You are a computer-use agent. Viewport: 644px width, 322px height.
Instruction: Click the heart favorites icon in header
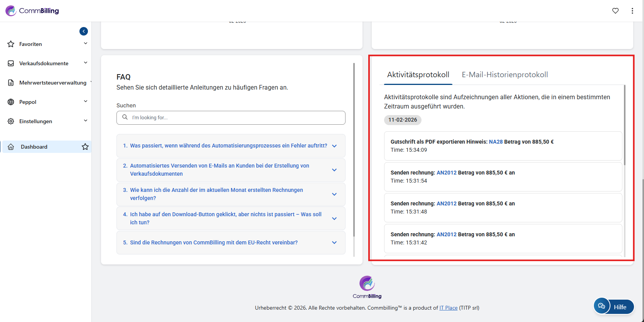coord(615,11)
